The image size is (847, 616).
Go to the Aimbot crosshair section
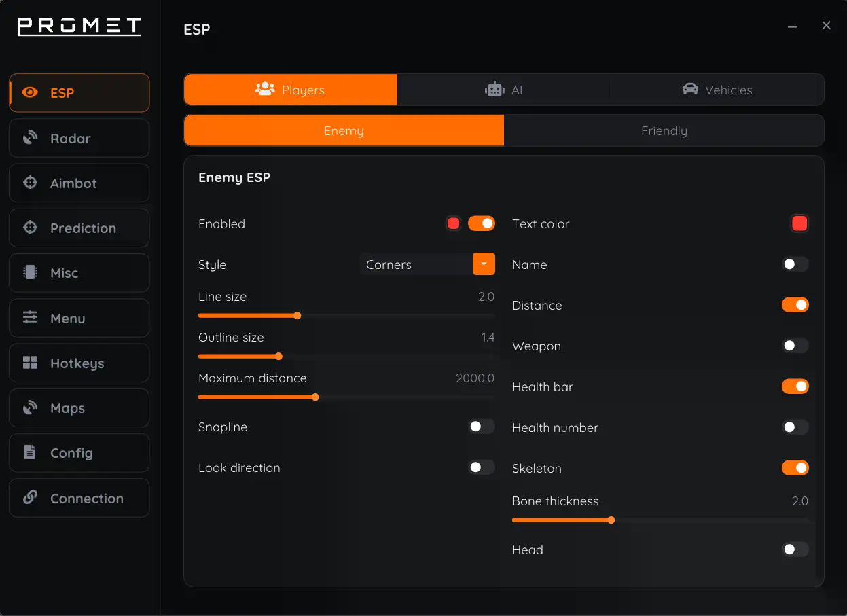tap(79, 183)
